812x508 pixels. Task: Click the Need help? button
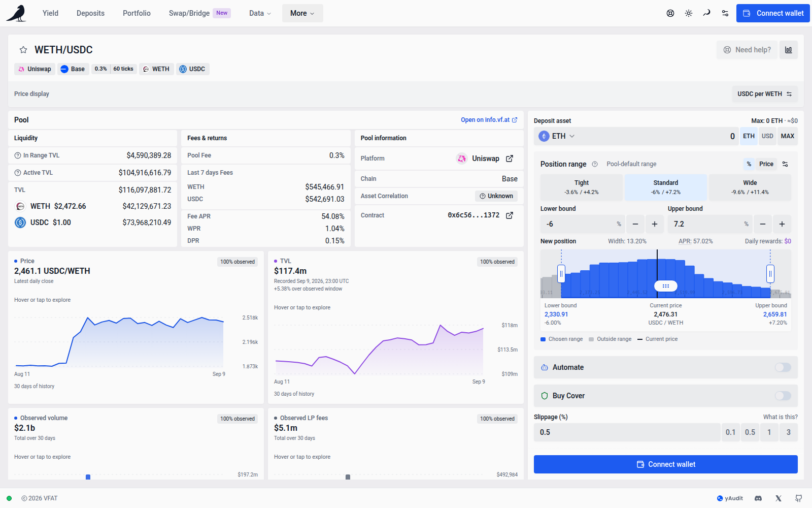click(x=747, y=50)
